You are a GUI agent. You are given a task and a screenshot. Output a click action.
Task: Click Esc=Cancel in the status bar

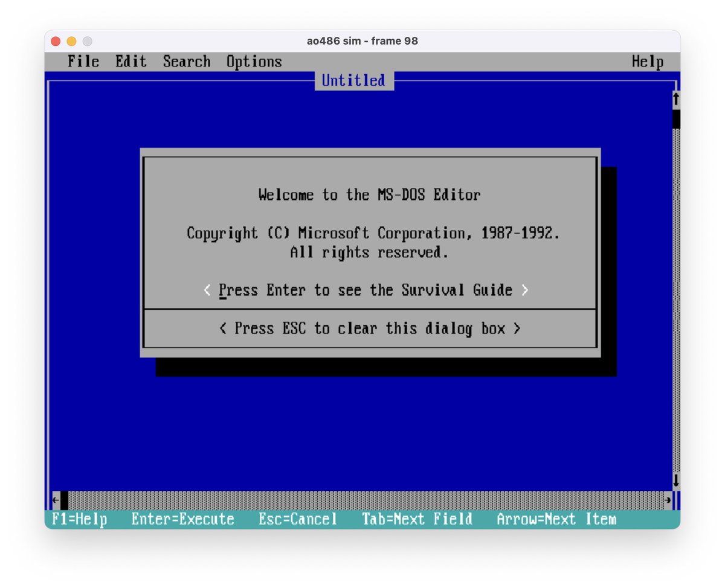(x=298, y=519)
